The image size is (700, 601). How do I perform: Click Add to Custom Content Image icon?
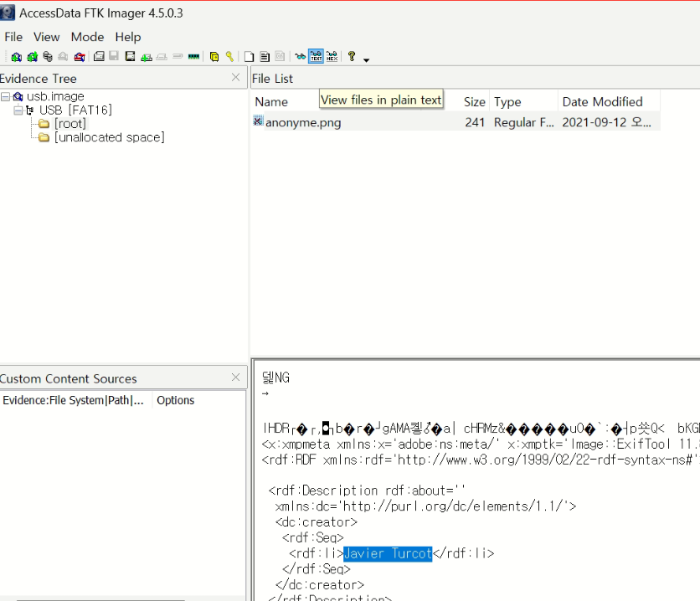pos(146,57)
